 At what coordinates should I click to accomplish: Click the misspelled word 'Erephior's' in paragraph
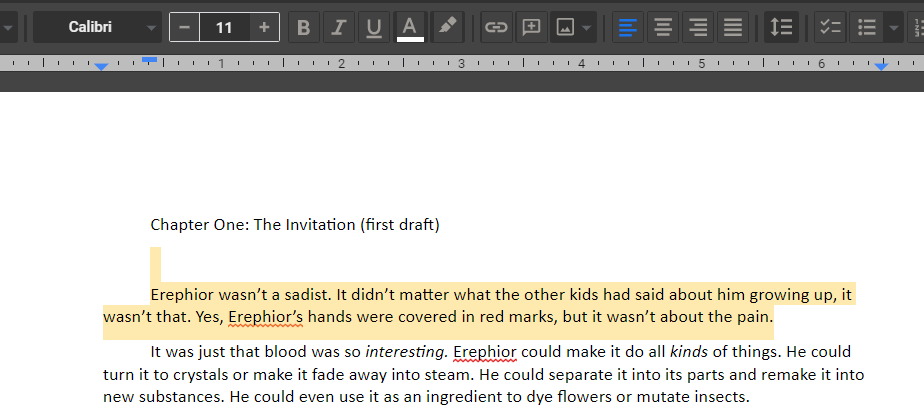266,318
